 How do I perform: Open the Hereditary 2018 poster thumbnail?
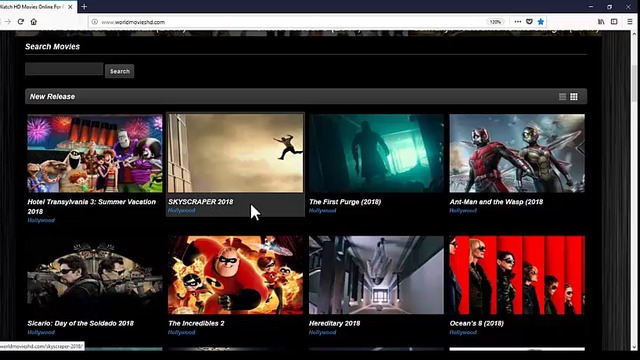click(x=376, y=275)
